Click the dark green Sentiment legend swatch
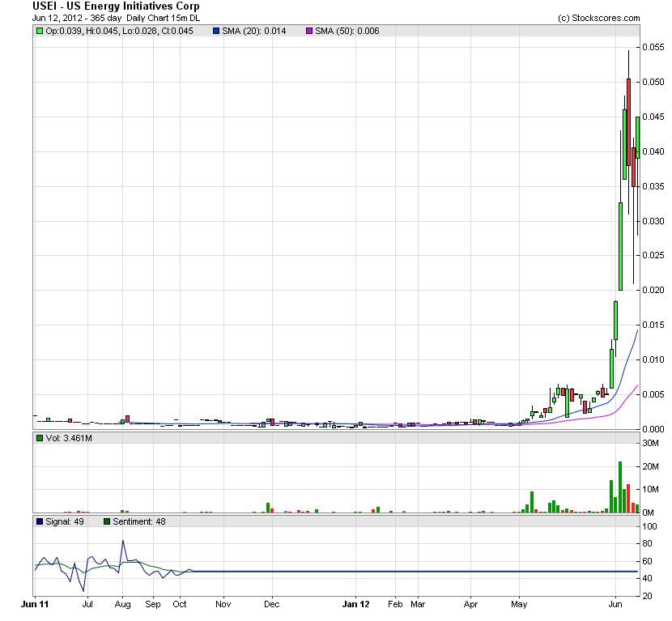 107,521
